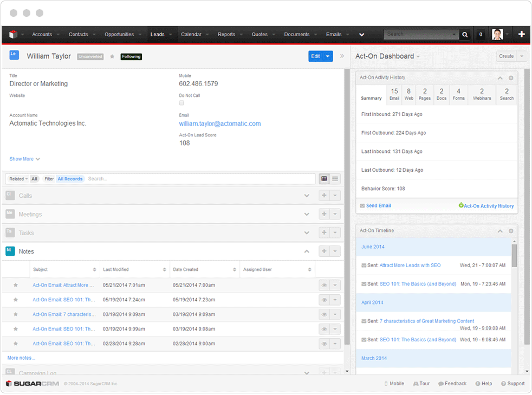The height and width of the screenshot is (395, 532).
Task: Open the Edit button dropdown arrow
Action: click(x=328, y=56)
